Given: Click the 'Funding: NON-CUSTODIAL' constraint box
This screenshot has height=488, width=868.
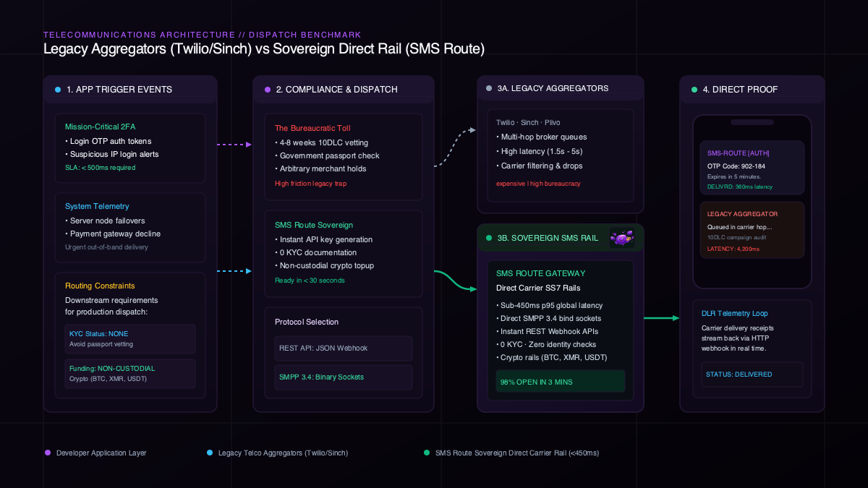Looking at the screenshot, I should point(130,373).
